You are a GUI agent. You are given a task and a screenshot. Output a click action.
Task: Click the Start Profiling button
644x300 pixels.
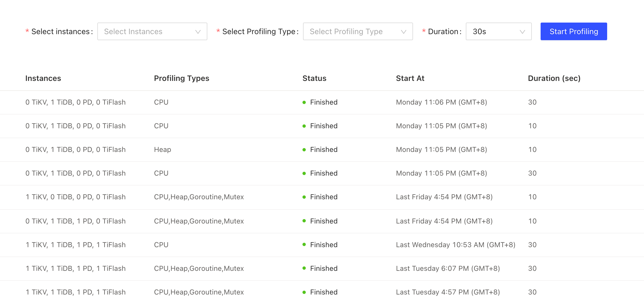click(x=574, y=31)
